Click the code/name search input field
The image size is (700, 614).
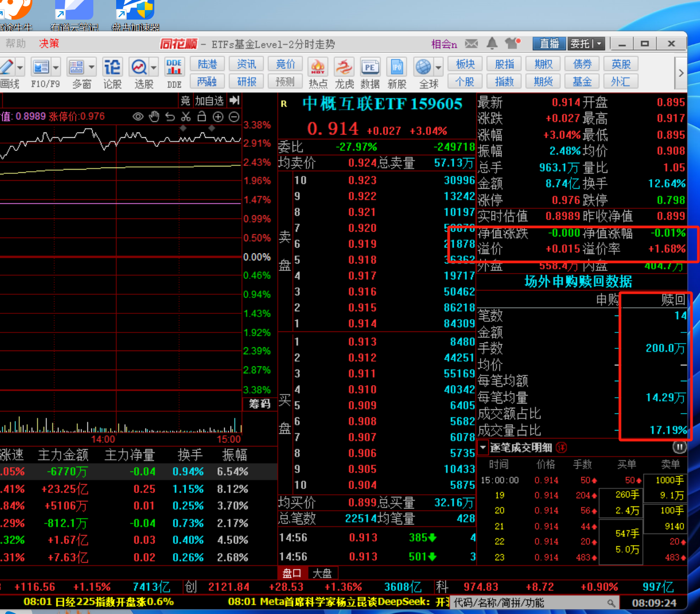(528, 603)
